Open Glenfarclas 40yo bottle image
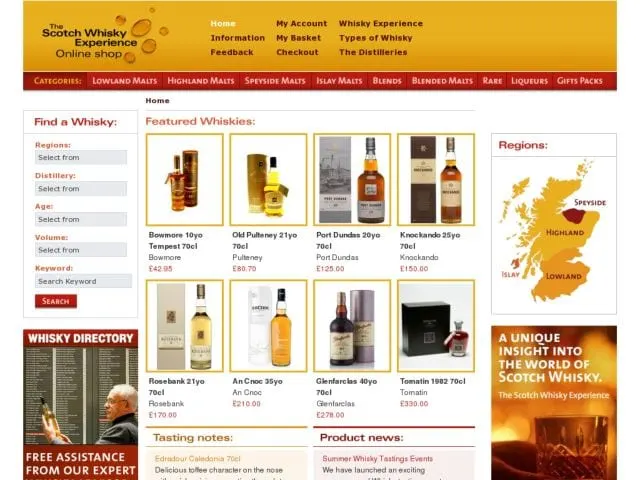Image resolution: width=640 pixels, height=480 pixels. pyautogui.click(x=352, y=326)
